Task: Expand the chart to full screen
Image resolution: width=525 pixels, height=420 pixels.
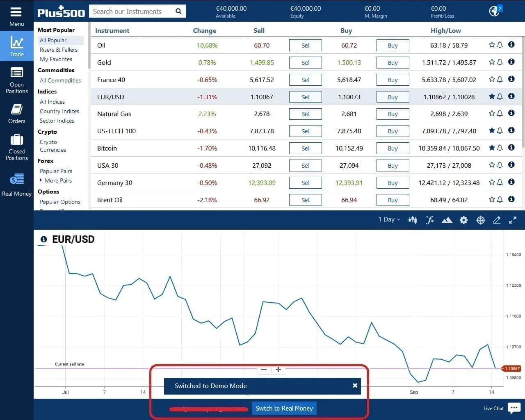Action: (513, 220)
